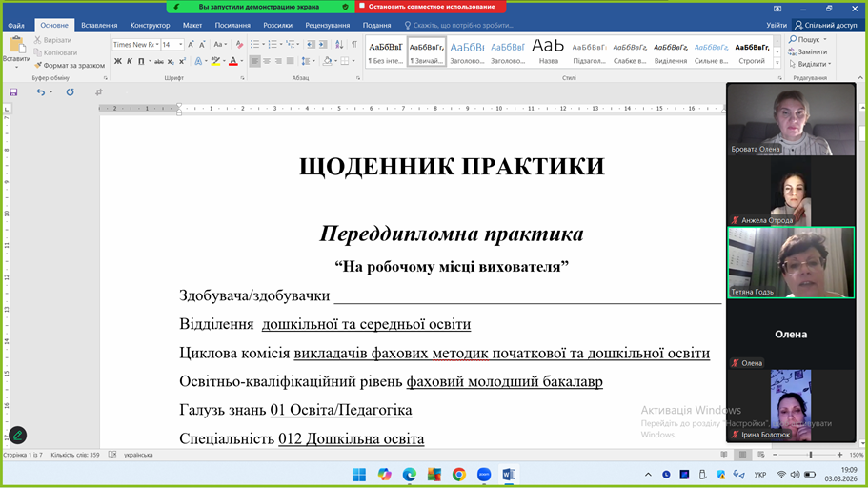Toggle Italic (К) formatting

coord(131,61)
